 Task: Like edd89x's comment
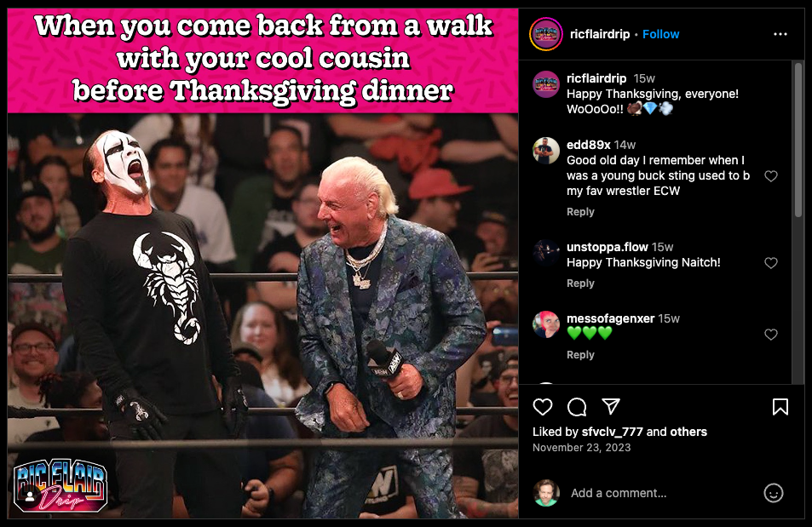coord(771,176)
